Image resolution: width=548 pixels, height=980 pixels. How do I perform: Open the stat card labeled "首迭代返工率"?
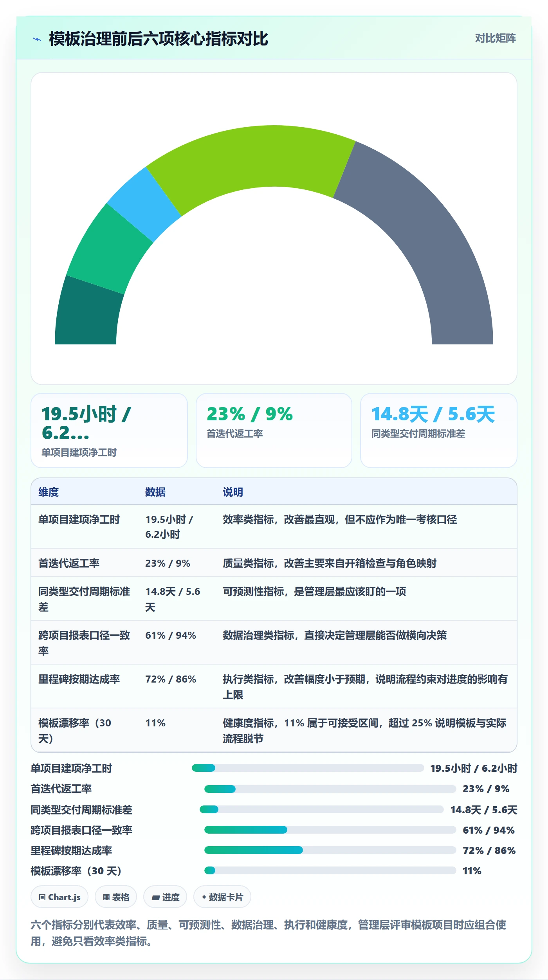coord(274,431)
